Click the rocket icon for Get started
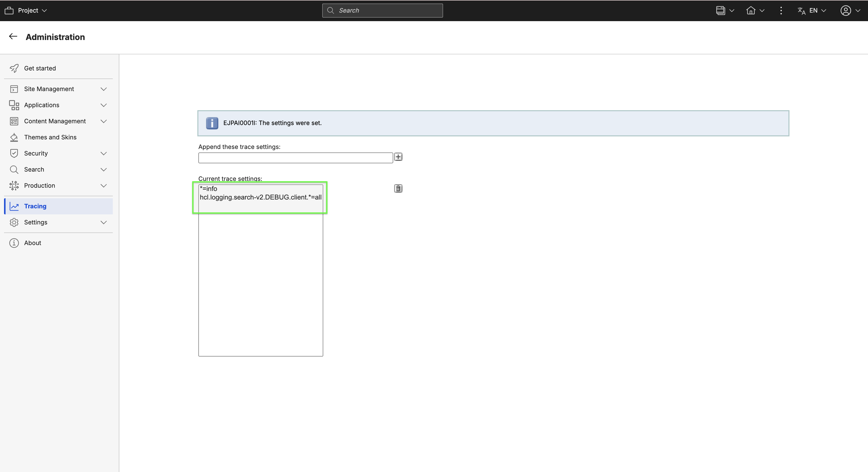The image size is (868, 472). tap(14, 68)
